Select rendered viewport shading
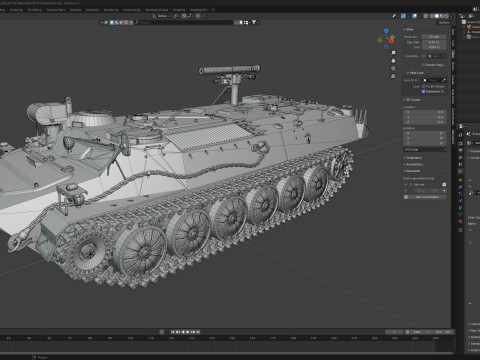 (x=447, y=16)
